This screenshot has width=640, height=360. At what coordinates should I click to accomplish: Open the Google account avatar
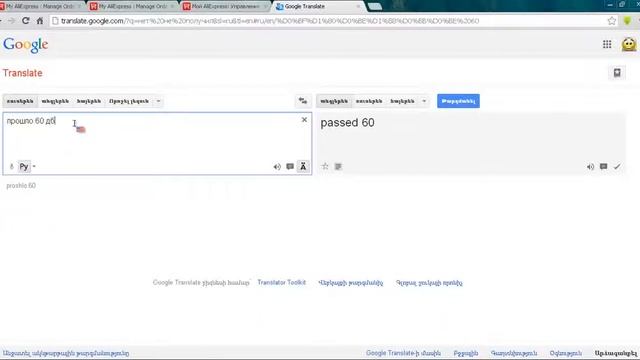pyautogui.click(x=629, y=44)
